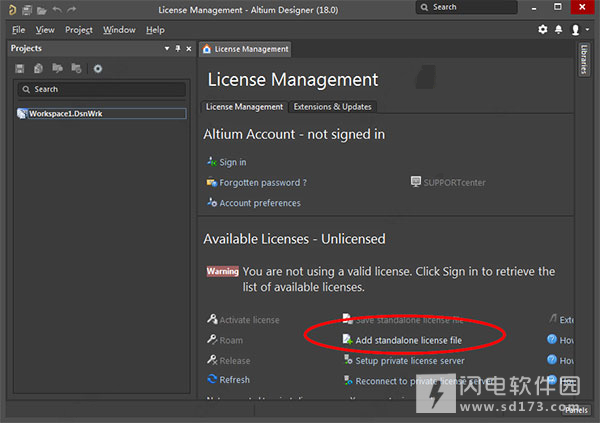Screen dimensions: 600x423
Task: Click the Panels button in status bar
Action: (576, 410)
